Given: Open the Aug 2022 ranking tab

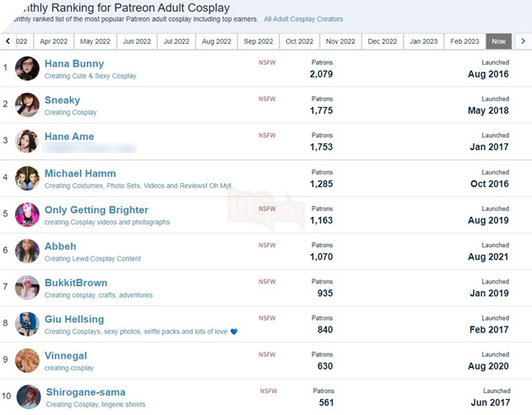Looking at the screenshot, I should coord(217,41).
